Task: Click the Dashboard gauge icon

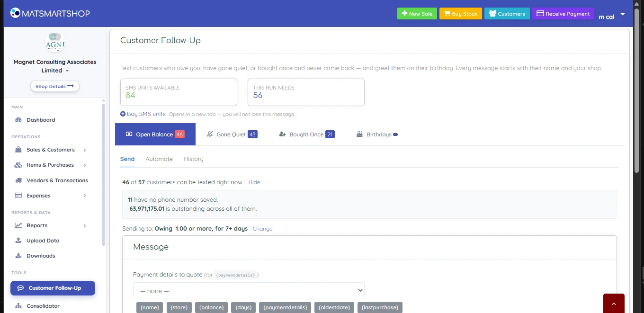Action: (x=18, y=120)
